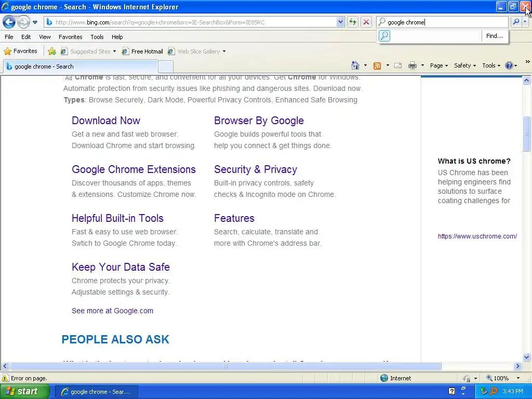The height and width of the screenshot is (399, 532).
Task: Open the View menu
Action: (x=45, y=37)
